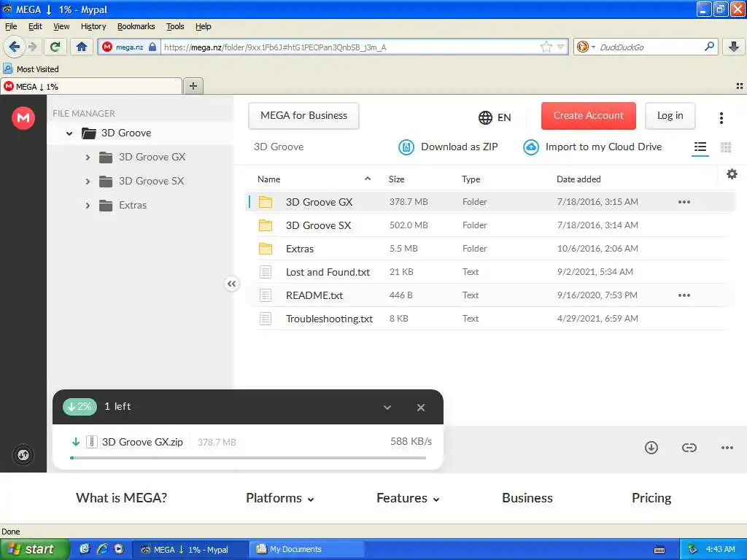This screenshot has width=747, height=560.
Task: Open the transfers sync icon at sidebar bottom
Action: 23,455
